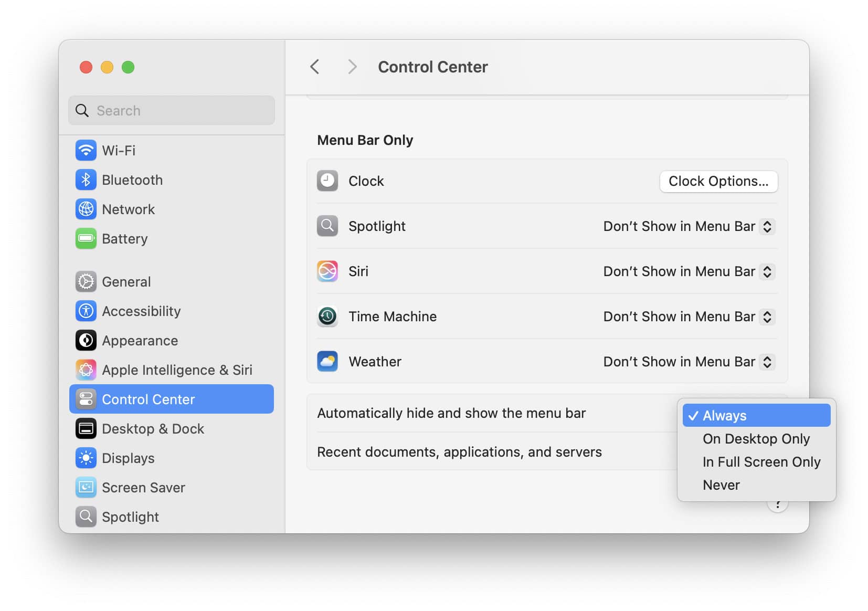
Task: Click the Time Machine row label
Action: coord(393,317)
